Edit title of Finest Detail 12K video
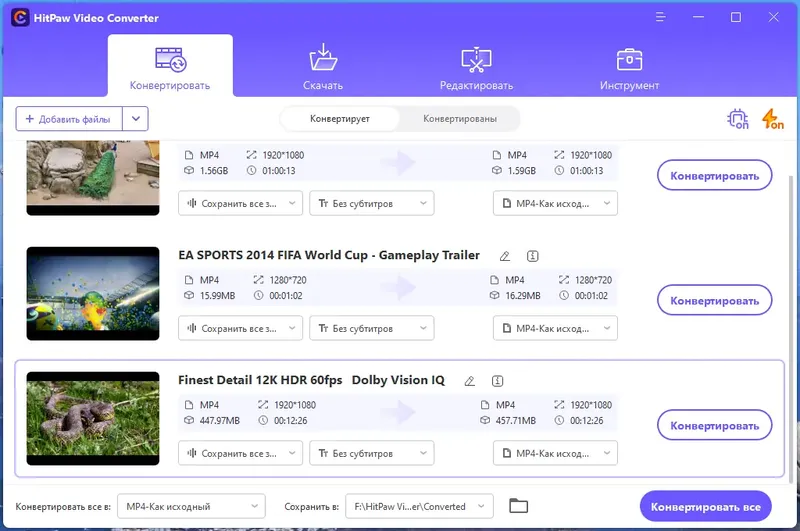Image resolution: width=800 pixels, height=531 pixels. pyautogui.click(x=469, y=381)
